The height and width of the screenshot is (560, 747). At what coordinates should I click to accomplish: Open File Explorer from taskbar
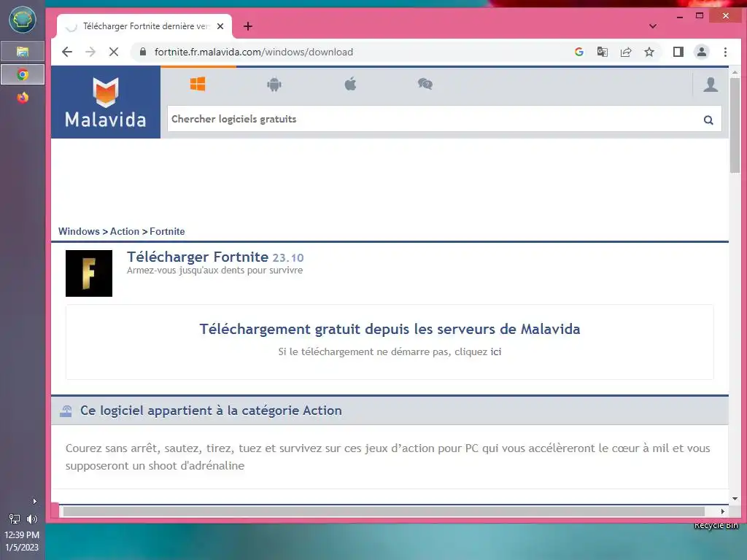23,51
